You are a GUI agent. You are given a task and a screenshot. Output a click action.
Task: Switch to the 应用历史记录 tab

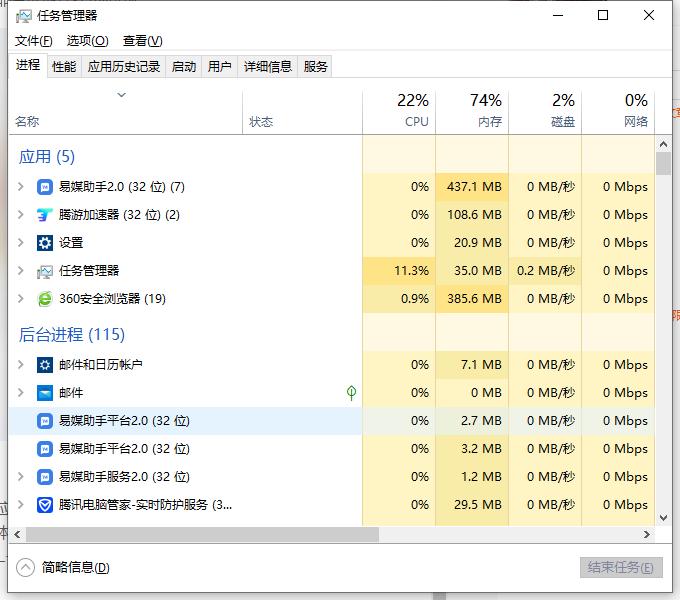click(x=124, y=67)
